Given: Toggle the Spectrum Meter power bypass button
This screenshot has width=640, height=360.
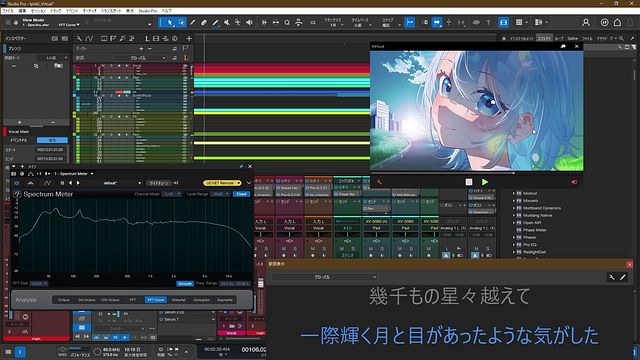Looking at the screenshot, I should click(x=16, y=183).
